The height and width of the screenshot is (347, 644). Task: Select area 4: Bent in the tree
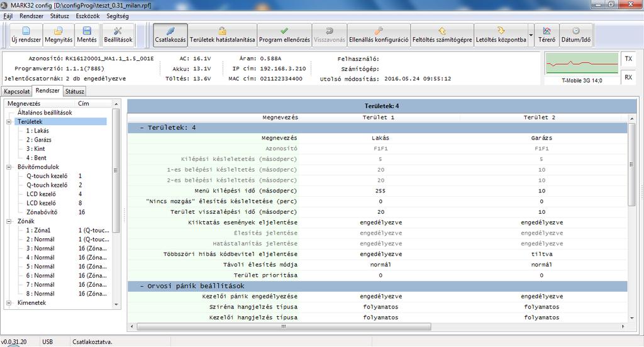36,158
